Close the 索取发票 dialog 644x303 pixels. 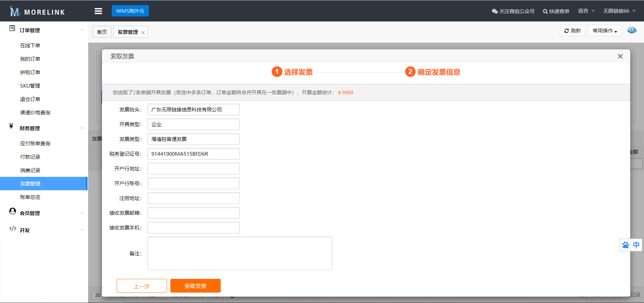coord(620,56)
